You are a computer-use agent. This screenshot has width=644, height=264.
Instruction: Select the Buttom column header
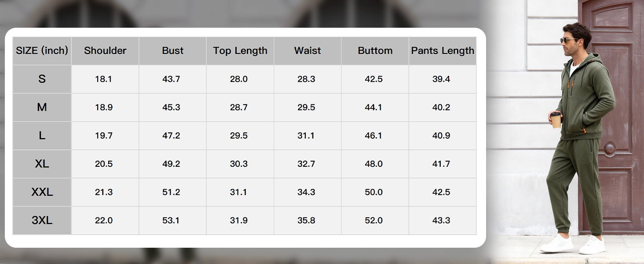tap(375, 51)
